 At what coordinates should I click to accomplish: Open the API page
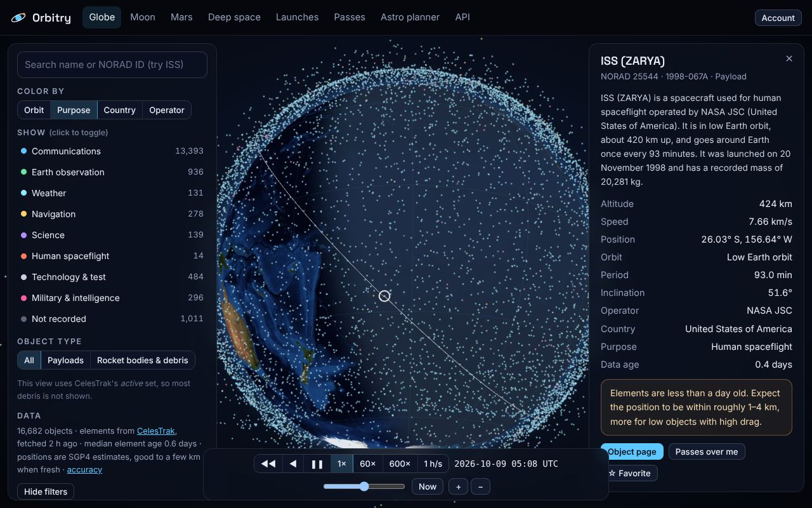[462, 17]
